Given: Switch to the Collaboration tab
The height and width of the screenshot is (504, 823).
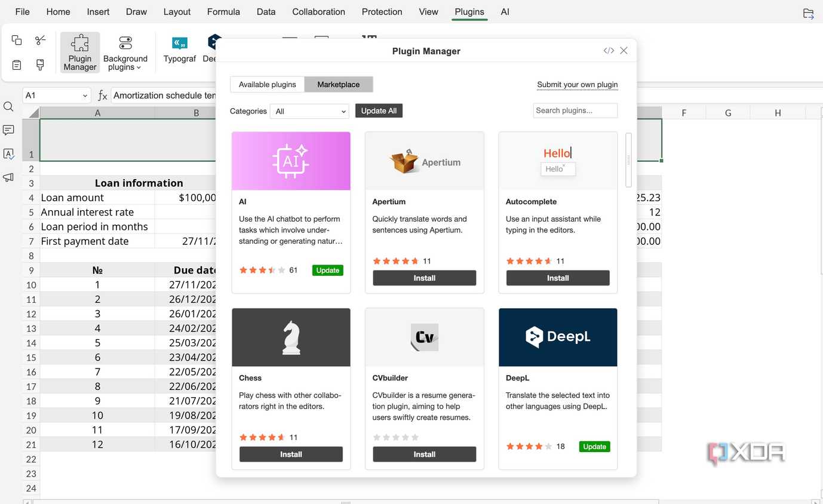Looking at the screenshot, I should coord(318,12).
